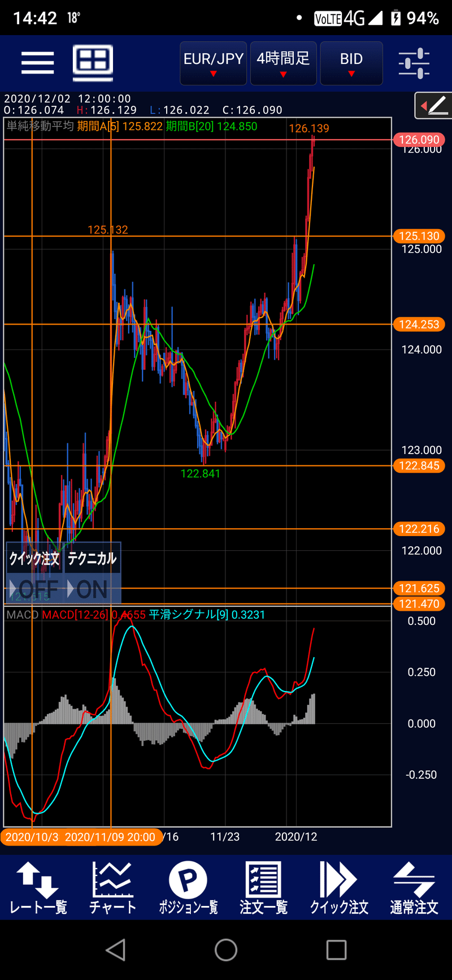Expand EUR/JPY currency pair dropdown
452x980 pixels.
tap(214, 63)
